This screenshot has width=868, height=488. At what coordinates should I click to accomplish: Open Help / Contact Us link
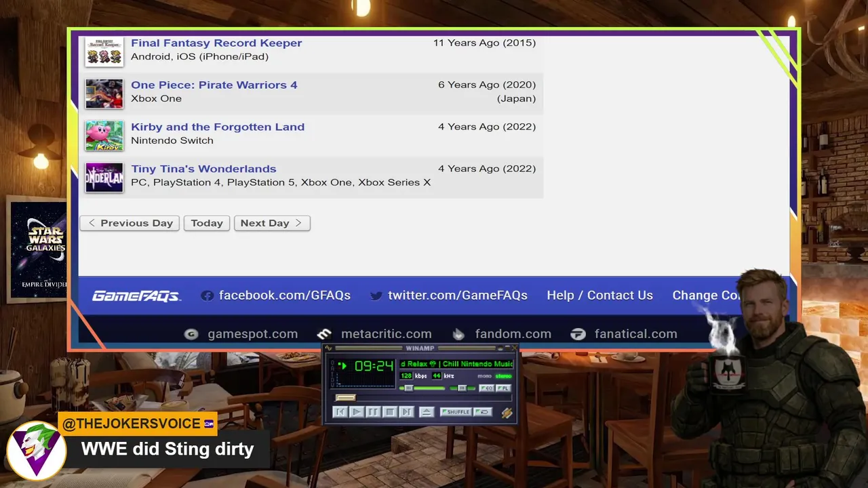[600, 296]
